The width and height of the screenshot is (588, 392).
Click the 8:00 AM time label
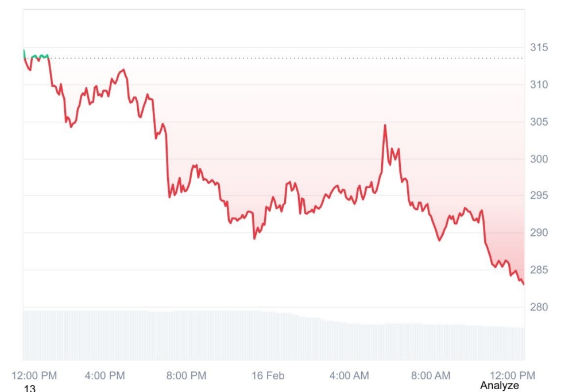pyautogui.click(x=431, y=376)
